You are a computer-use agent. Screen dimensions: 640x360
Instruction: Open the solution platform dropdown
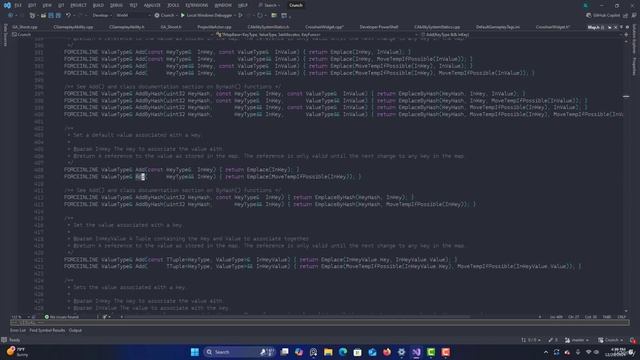pos(133,16)
